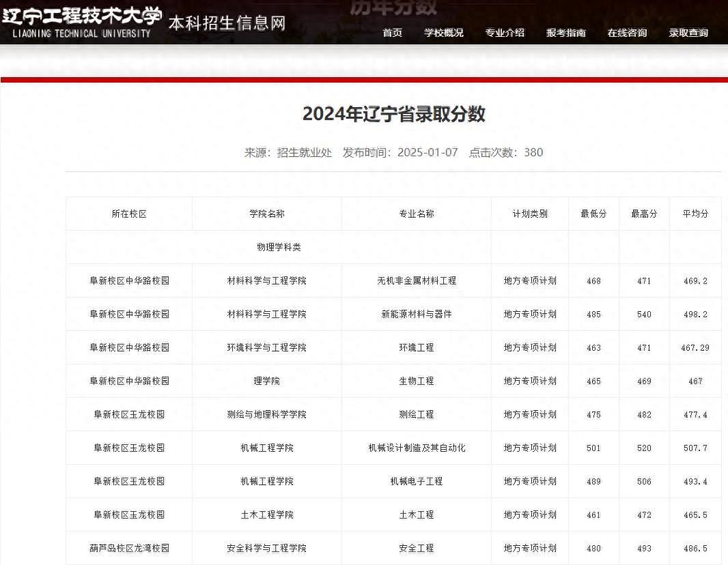Open 在线咨询 navigation link

627,33
